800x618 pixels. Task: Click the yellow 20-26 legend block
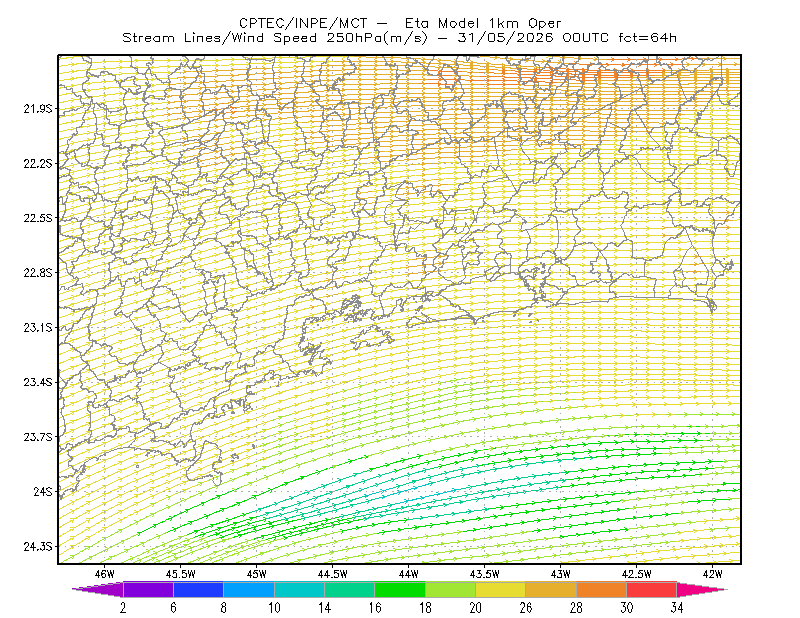tap(501, 589)
